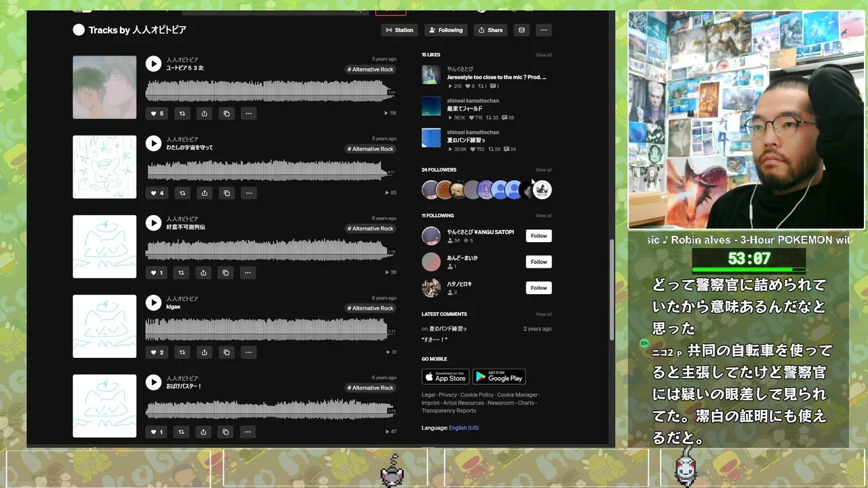Repost the kigae track
This screenshot has height=488, width=868.
click(182, 352)
